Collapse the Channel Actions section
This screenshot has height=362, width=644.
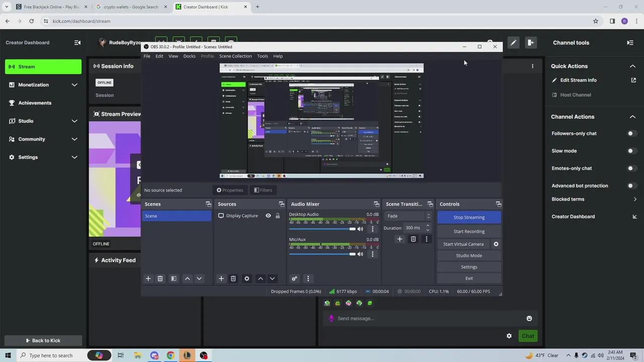tap(632, 117)
